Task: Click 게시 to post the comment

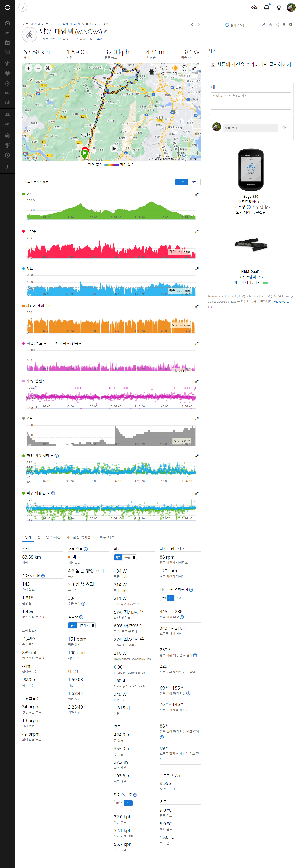Action: point(285,127)
